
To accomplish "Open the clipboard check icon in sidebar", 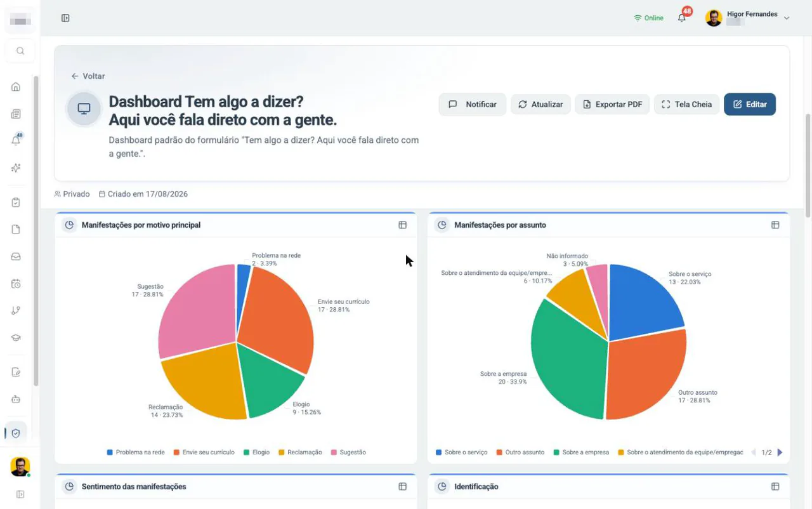I will point(16,202).
